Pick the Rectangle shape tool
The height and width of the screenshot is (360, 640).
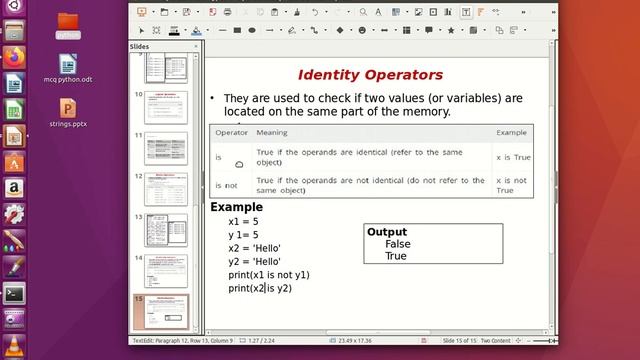(x=237, y=30)
